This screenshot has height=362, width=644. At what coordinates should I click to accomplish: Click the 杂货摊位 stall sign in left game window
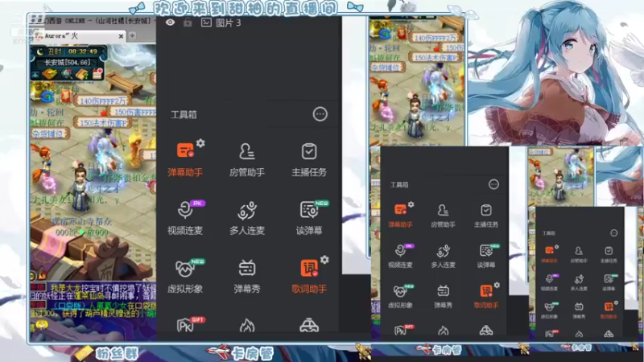tap(48, 134)
